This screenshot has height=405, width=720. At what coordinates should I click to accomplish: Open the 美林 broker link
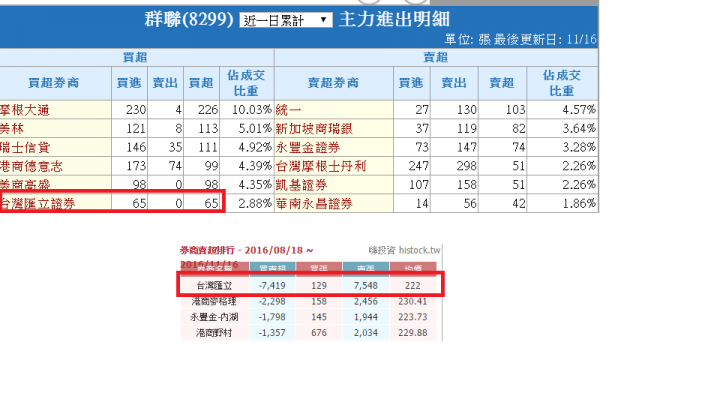12,129
